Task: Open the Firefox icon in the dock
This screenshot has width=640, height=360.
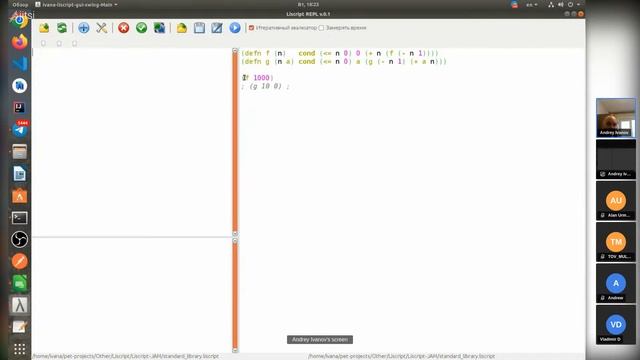Action: pos(19,42)
